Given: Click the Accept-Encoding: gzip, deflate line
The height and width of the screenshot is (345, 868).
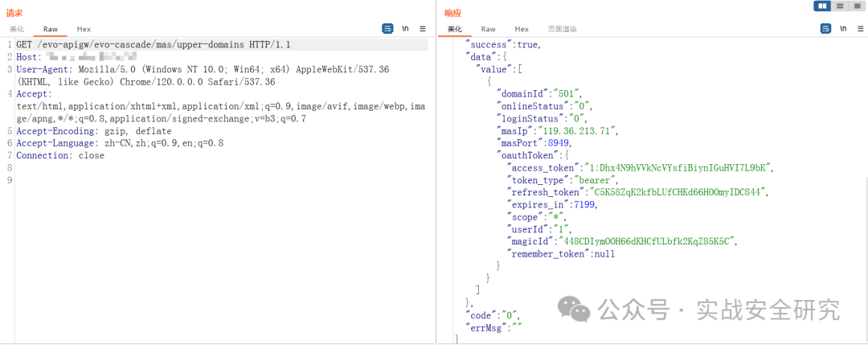Looking at the screenshot, I should (x=93, y=131).
